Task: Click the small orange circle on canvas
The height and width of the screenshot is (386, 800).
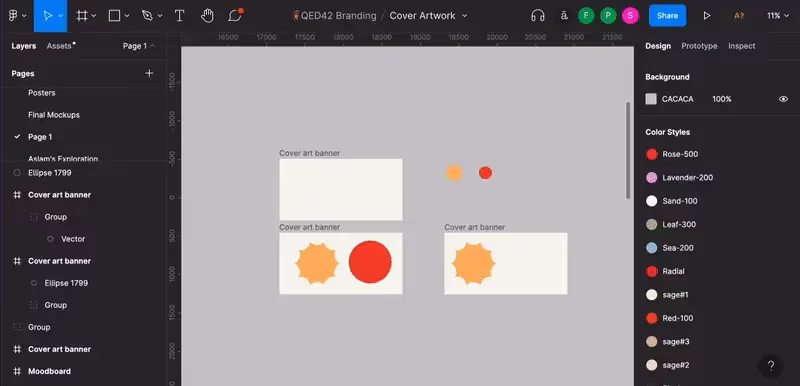Action: click(x=454, y=173)
